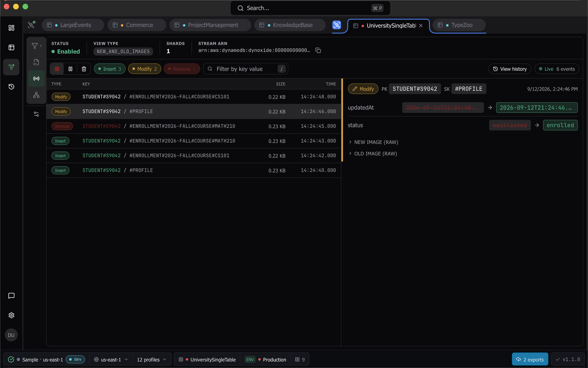Open the filter funnel panel icon
Viewport: 588px width, 368px height.
point(36,46)
